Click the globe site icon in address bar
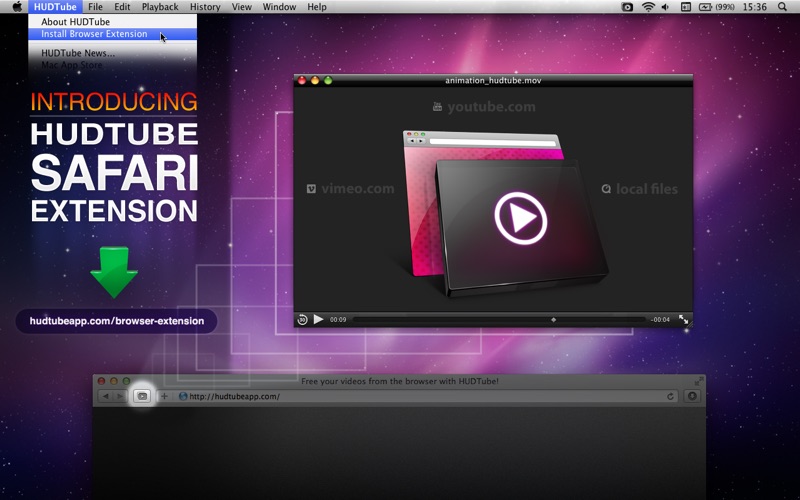Image resolution: width=800 pixels, height=500 pixels. 183,396
